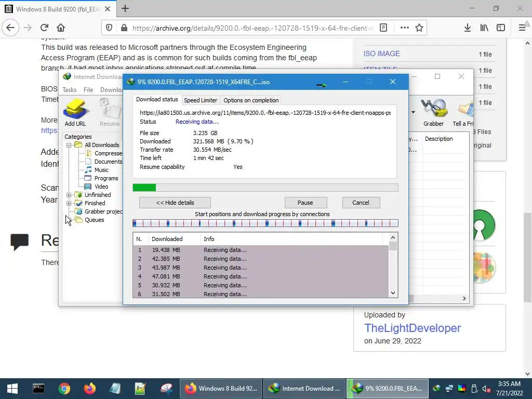Expand the Unfinished category node

(69, 195)
